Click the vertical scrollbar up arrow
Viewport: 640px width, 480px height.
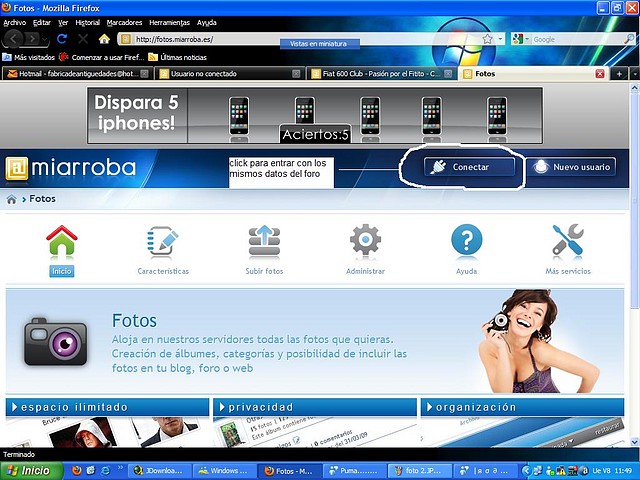pos(635,87)
